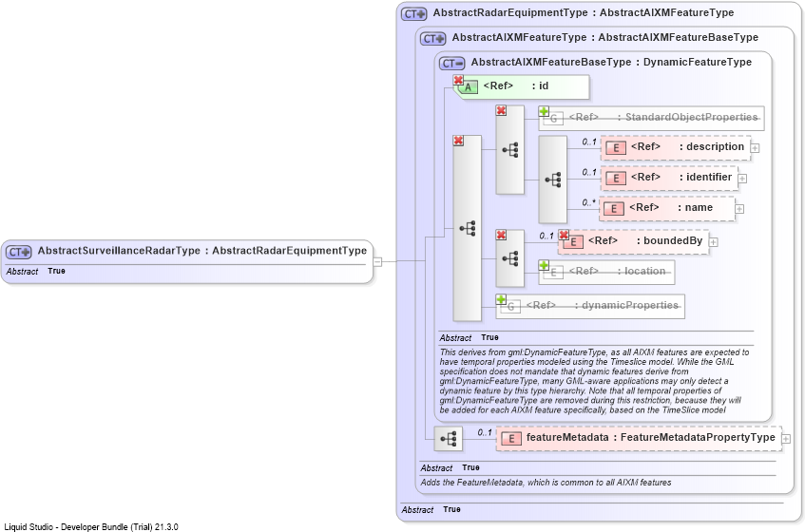Click the G icon of dynamicProperties group
This screenshot has width=805, height=532.
point(510,307)
